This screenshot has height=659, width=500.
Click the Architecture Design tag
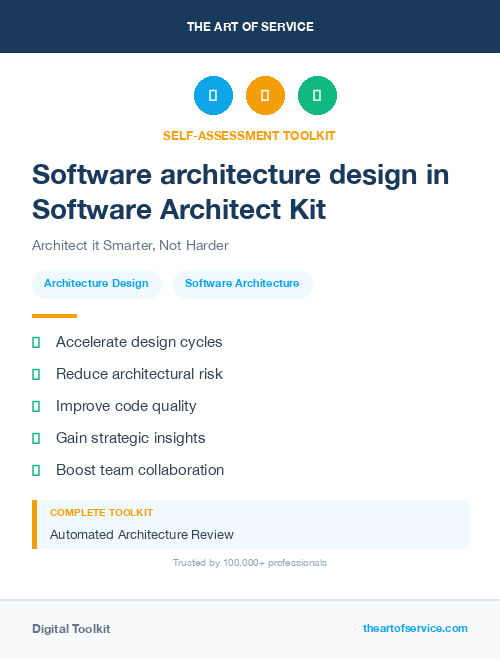click(97, 284)
